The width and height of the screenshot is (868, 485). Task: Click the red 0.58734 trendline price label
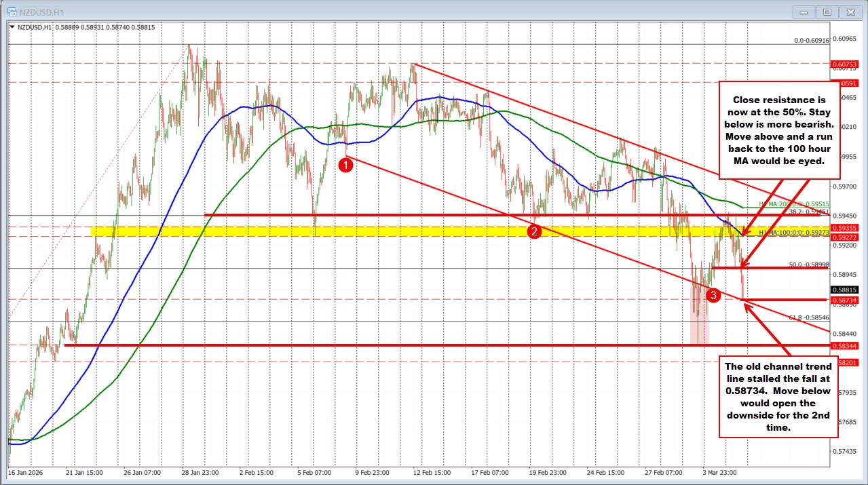click(844, 299)
